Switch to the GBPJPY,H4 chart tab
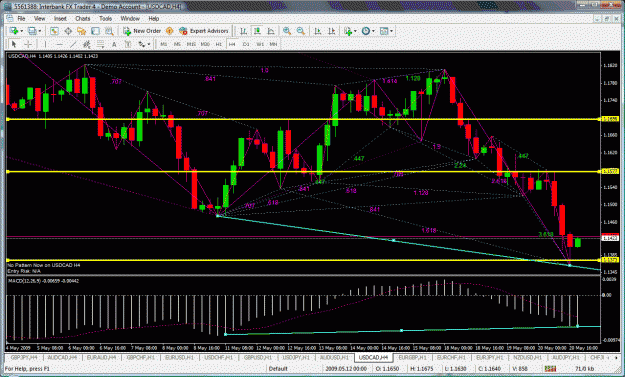This screenshot has height=377, width=625. [24, 357]
